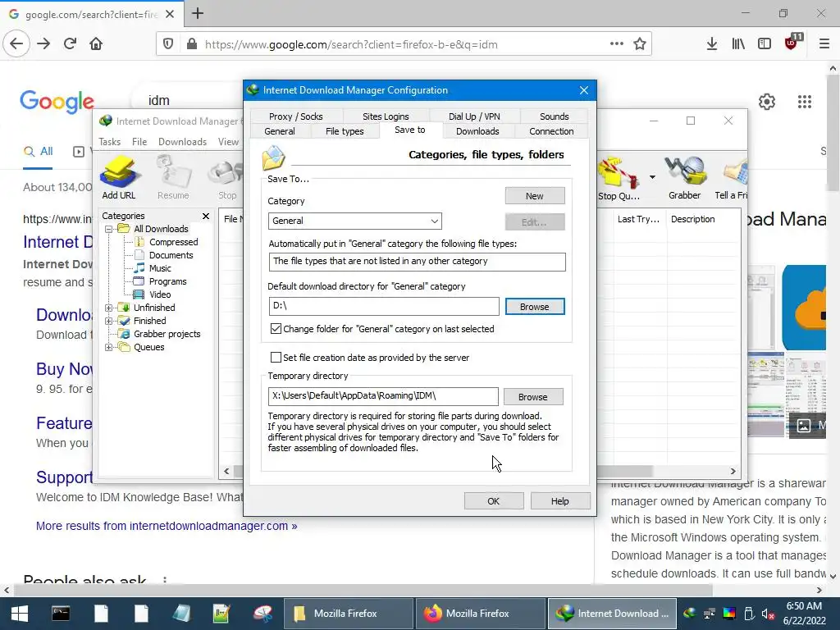Viewport: 840px width, 630px height.
Task: Click the default download directory field
Action: (384, 307)
